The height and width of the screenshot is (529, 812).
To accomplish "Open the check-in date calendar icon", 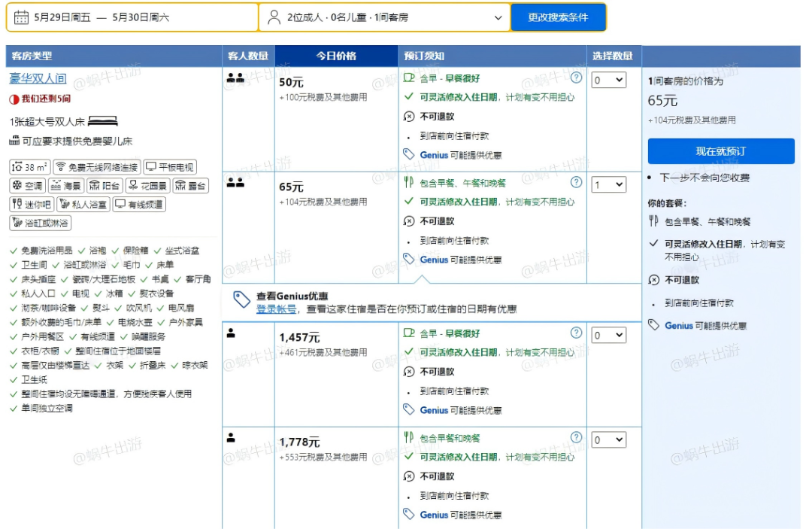I will [21, 17].
